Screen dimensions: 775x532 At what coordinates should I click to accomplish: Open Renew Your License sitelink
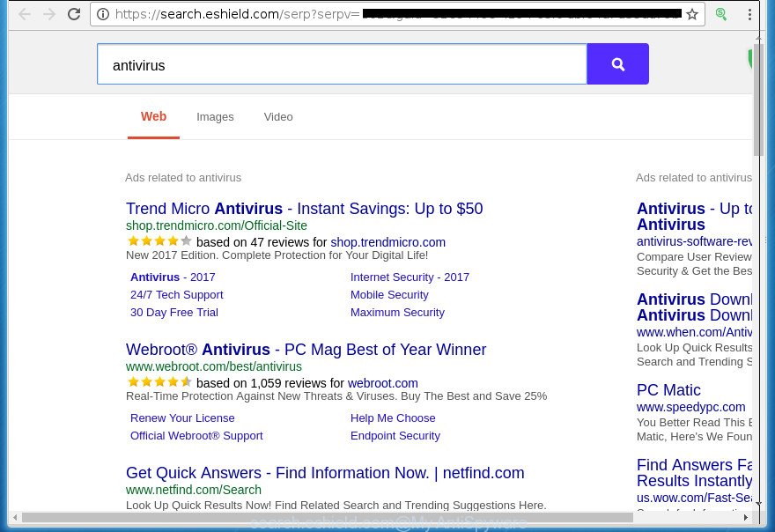click(x=182, y=418)
